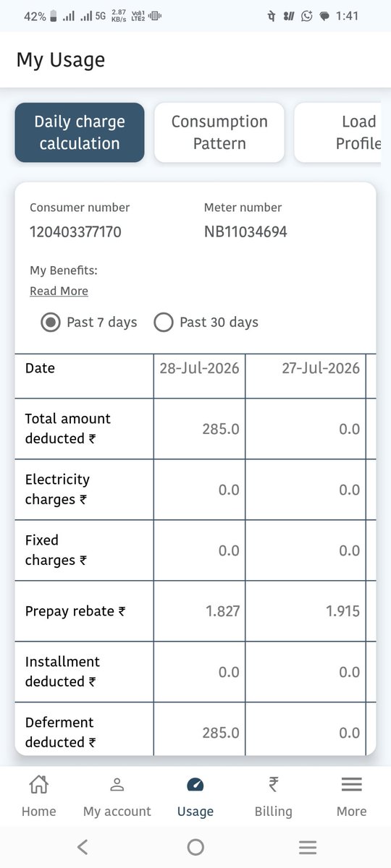Open the Home icon in bottom navigation
Viewport: 391px width, 868px height.
pyautogui.click(x=38, y=784)
